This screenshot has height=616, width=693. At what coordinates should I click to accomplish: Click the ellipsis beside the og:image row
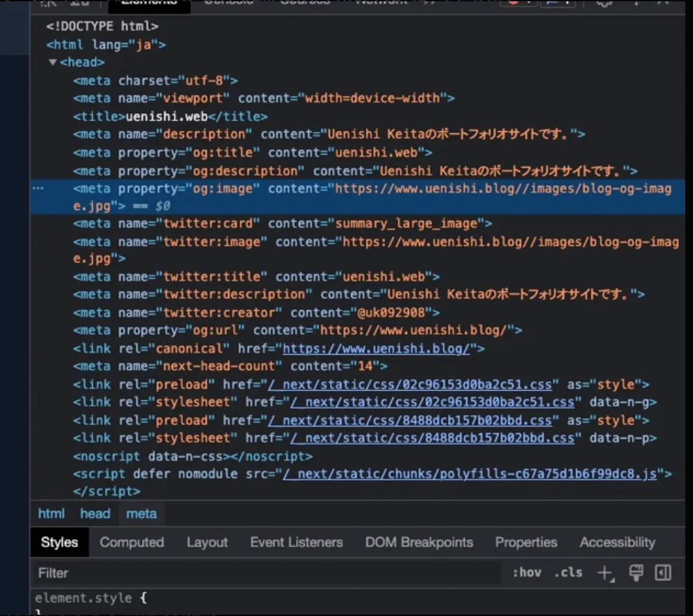click(x=38, y=188)
